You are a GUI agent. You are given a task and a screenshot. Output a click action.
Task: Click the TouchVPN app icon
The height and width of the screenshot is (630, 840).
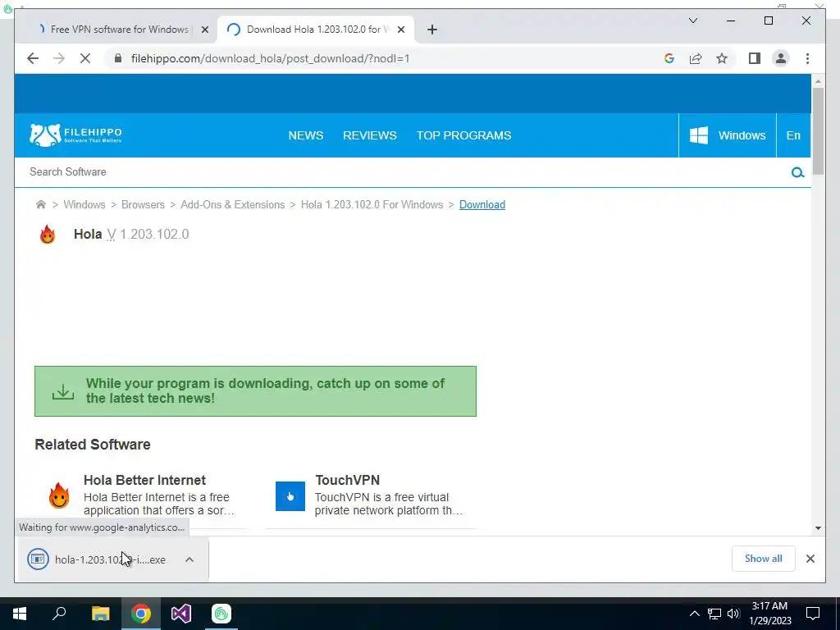(x=290, y=496)
